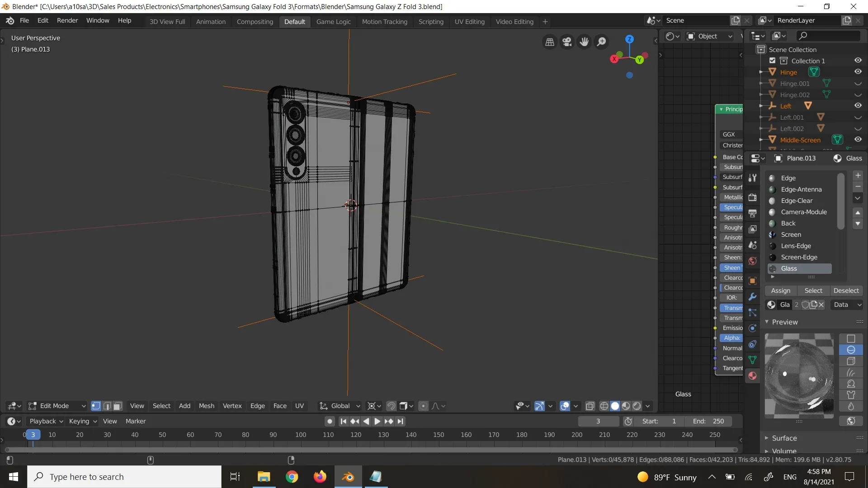Toggle the wireframe viewport shading icon
This screenshot has height=488, width=868.
pos(603,406)
